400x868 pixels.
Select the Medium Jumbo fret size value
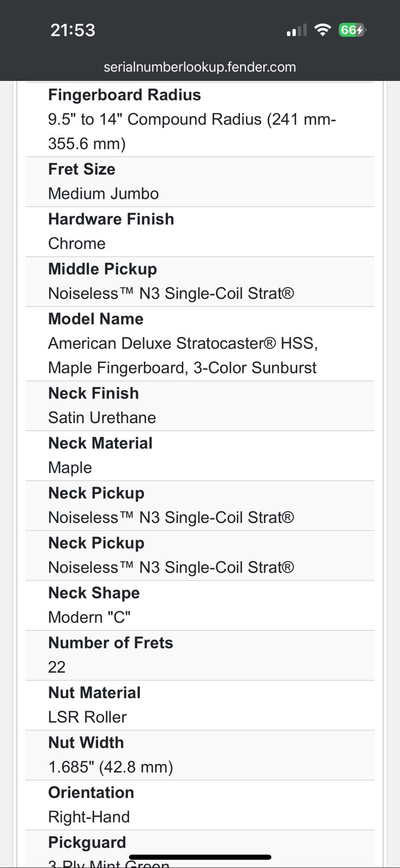point(103,194)
